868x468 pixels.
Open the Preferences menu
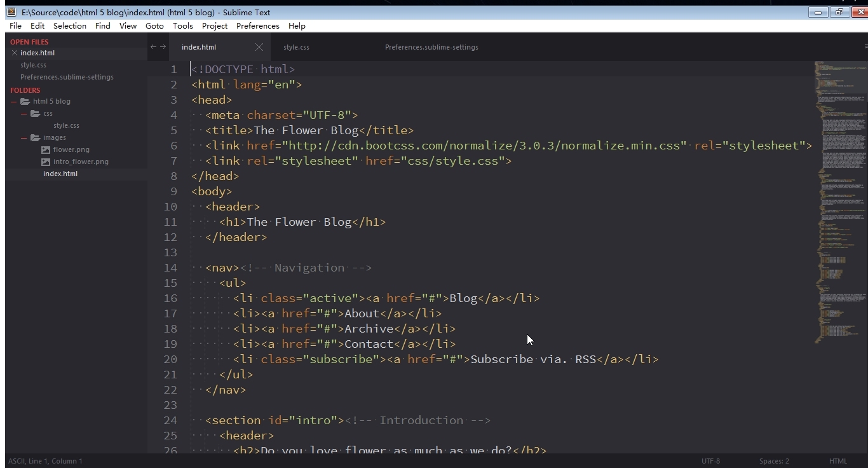click(257, 26)
